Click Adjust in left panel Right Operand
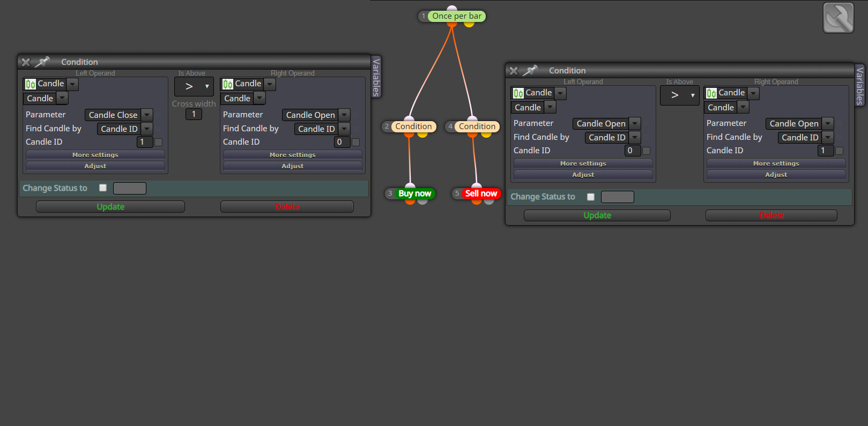868x426 pixels. coord(293,166)
